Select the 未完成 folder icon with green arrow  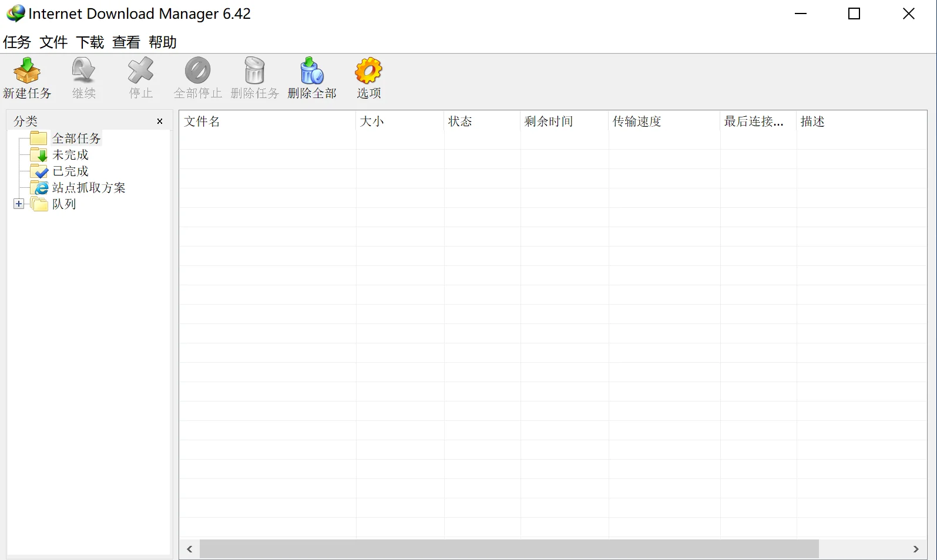point(39,154)
